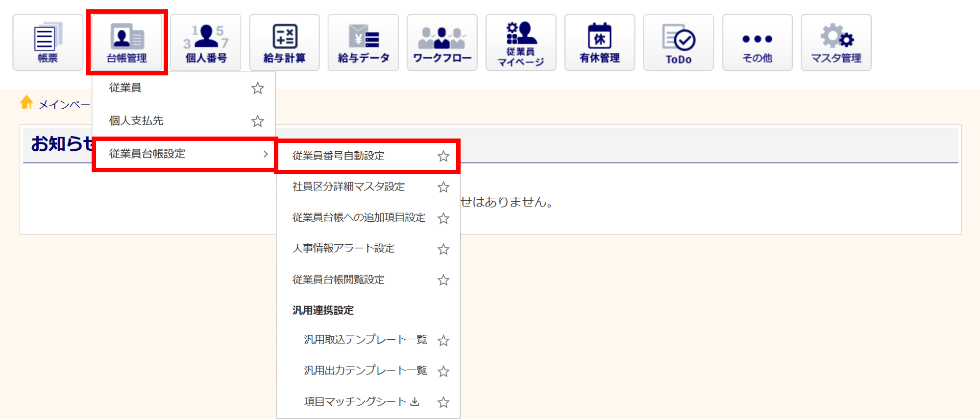Open the 帳票 reports icon

click(48, 43)
